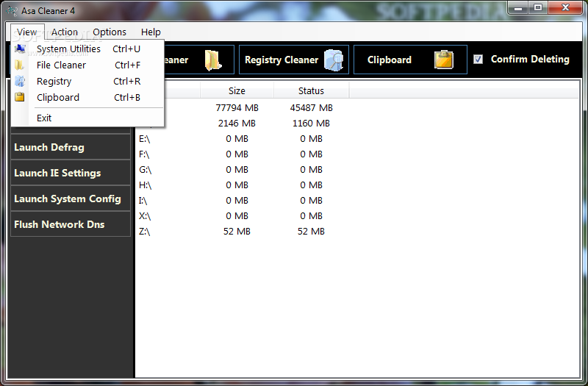Click the Launch System Config button

(x=71, y=199)
